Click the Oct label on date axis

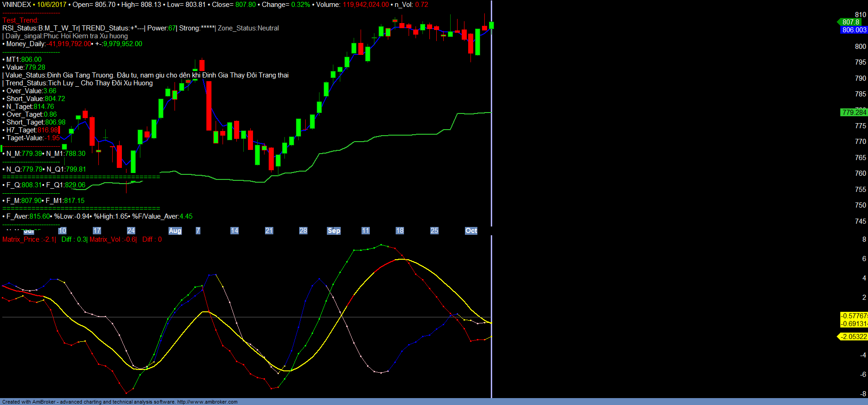[x=471, y=231]
